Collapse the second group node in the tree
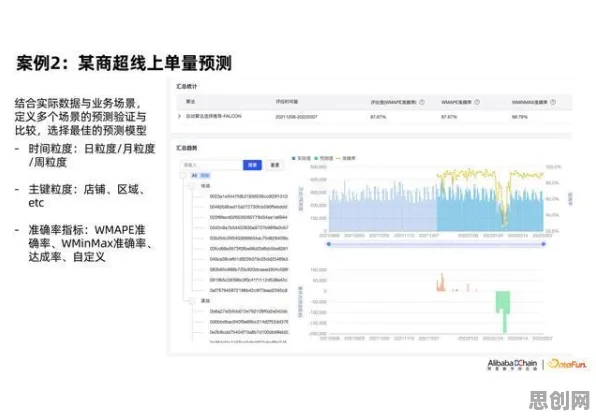This screenshot has height=419, width=596. [x=192, y=301]
